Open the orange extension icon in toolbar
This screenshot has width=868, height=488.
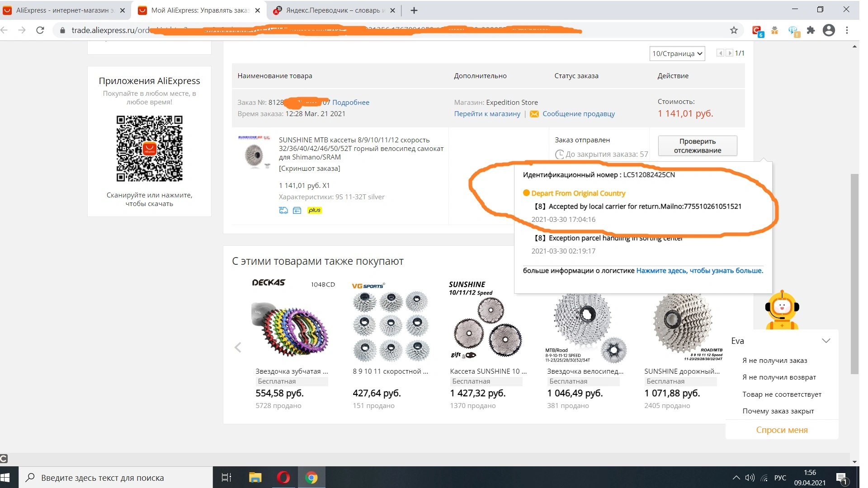[x=775, y=30]
